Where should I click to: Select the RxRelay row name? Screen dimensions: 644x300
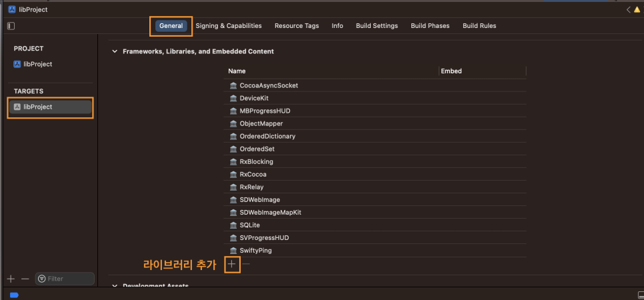tap(251, 187)
